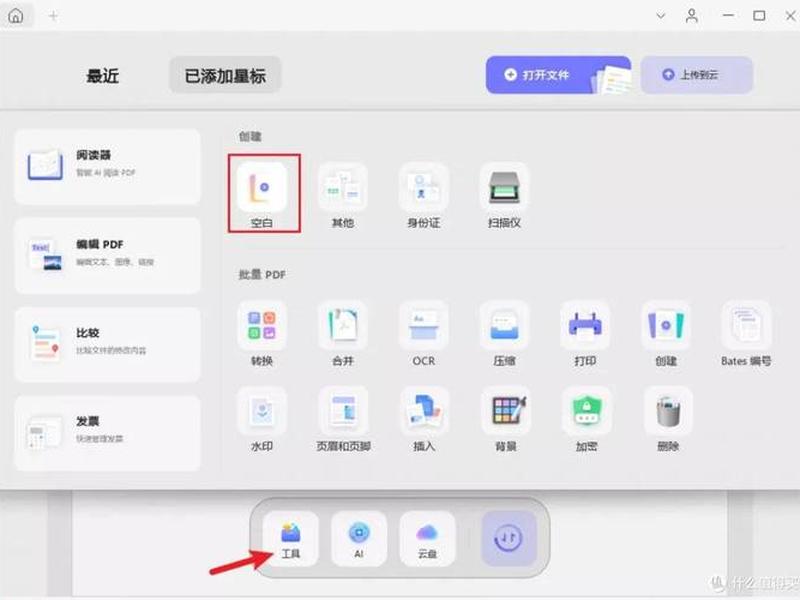This screenshot has height=600, width=800.
Task: Click the 上传到云 upload to cloud button
Action: [x=696, y=75]
